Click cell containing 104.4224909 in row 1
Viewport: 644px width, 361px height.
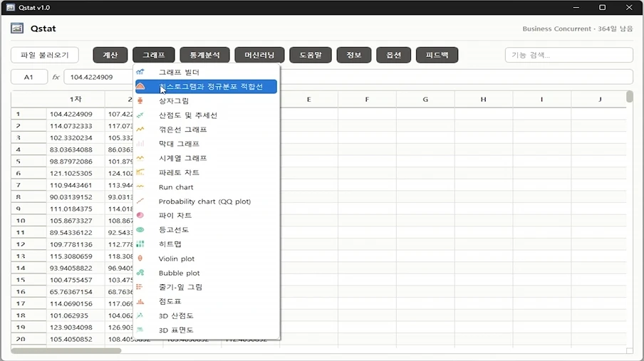point(76,114)
